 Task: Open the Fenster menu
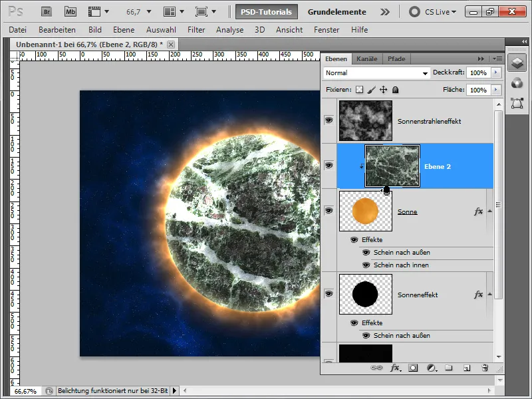[327, 30]
